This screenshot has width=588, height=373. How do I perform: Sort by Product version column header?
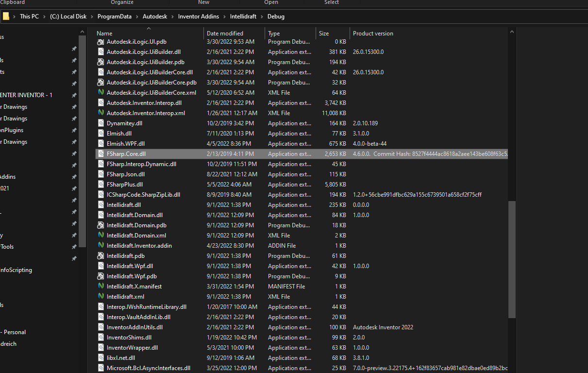[x=373, y=34]
